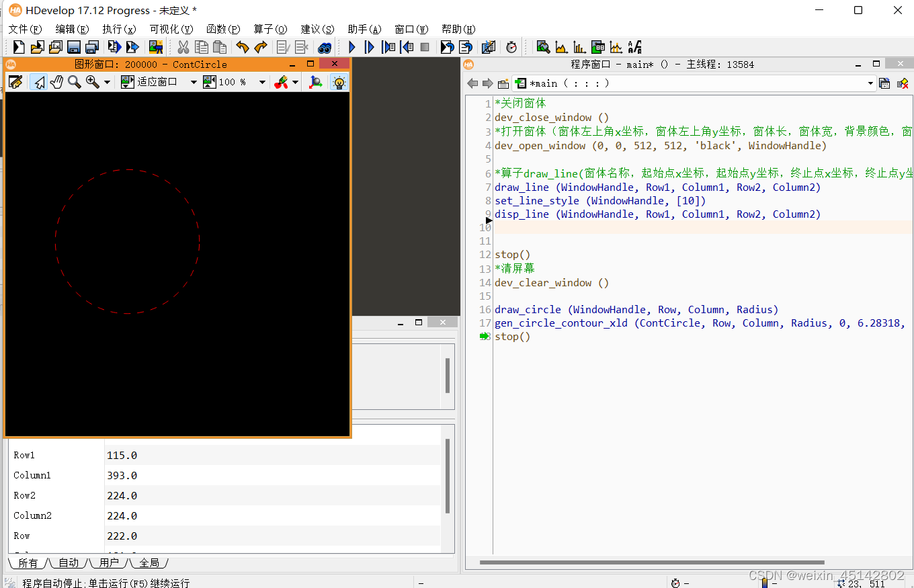Go back with the program window left arrow

[472, 83]
